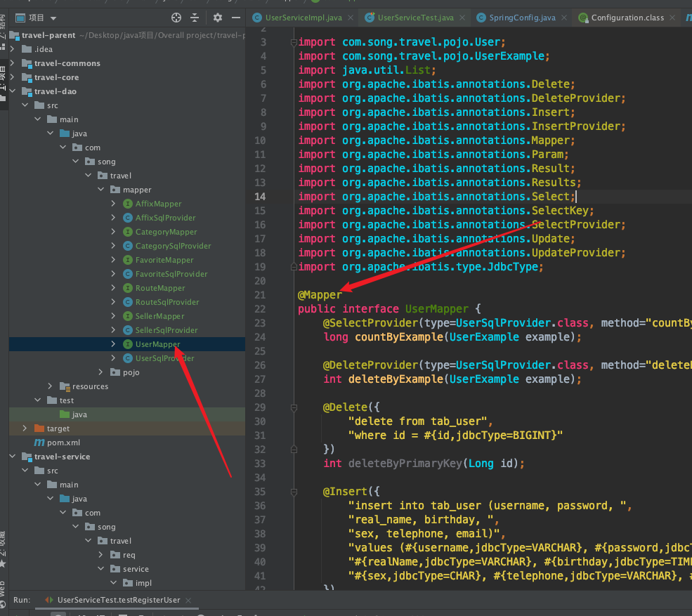Select the resources folder in Project tree
692x616 pixels.
point(91,386)
